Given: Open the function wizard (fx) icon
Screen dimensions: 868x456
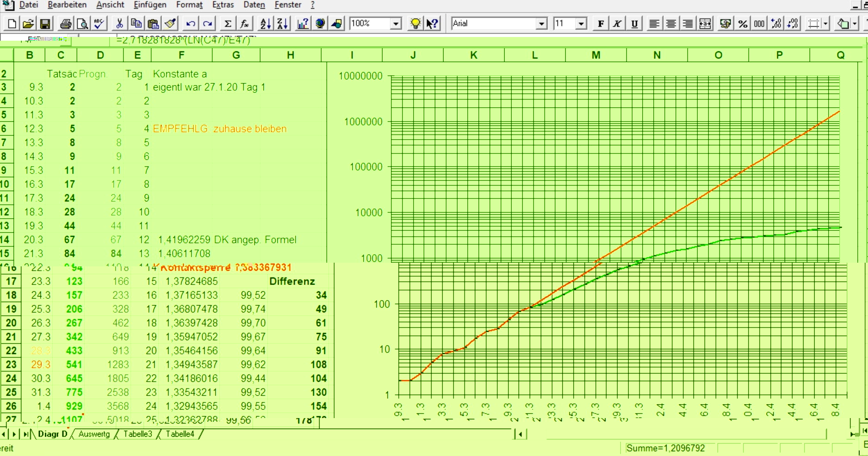Looking at the screenshot, I should tap(244, 24).
